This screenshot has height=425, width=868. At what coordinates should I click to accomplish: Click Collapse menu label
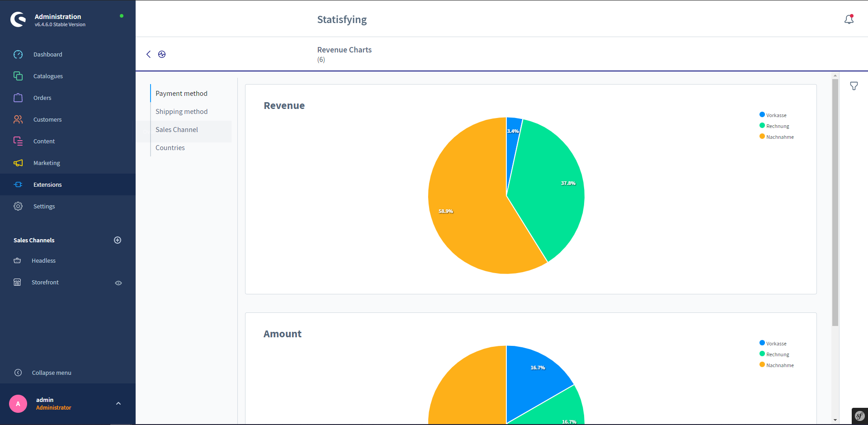click(x=52, y=373)
